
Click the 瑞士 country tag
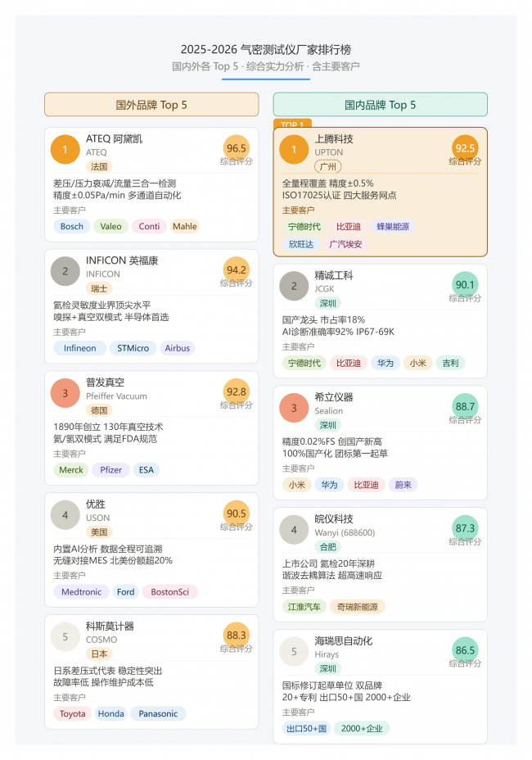tap(99, 288)
